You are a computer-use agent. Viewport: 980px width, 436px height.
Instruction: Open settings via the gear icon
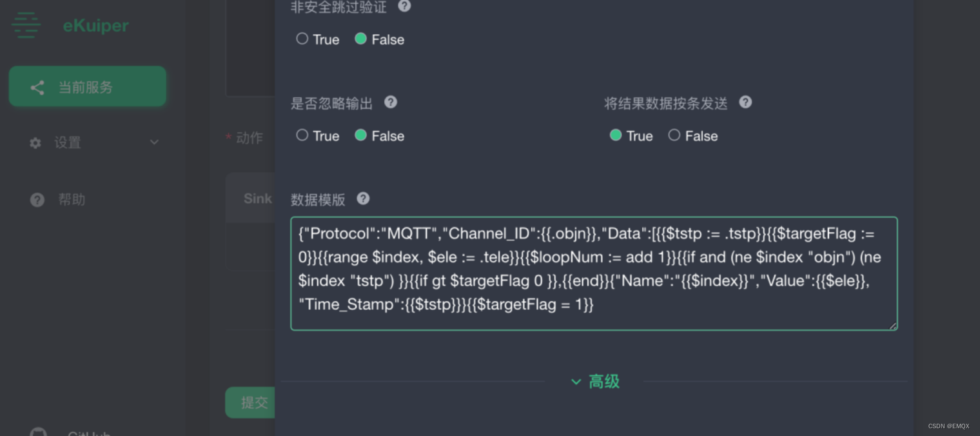(35, 143)
